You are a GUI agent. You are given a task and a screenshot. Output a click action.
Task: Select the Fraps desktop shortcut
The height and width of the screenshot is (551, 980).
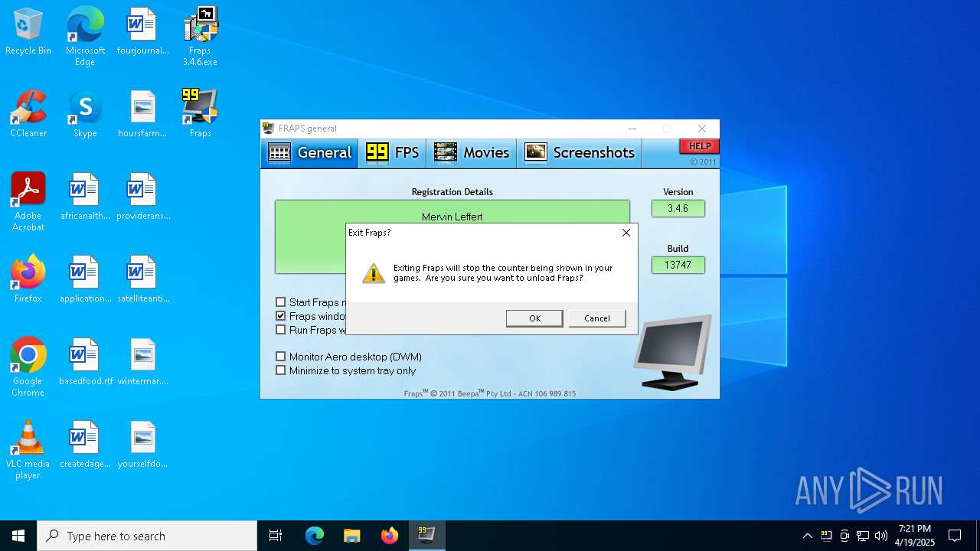[x=200, y=115]
